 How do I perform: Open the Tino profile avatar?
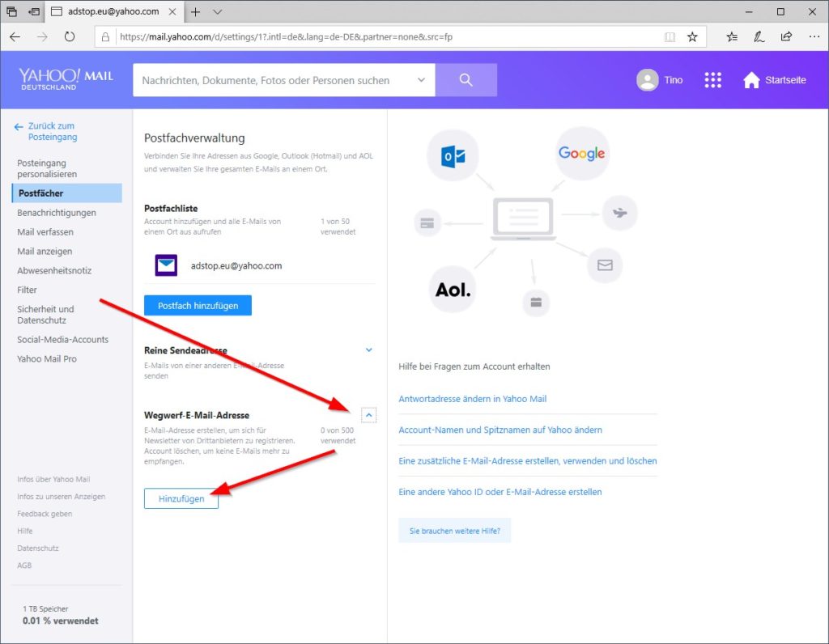coord(647,80)
